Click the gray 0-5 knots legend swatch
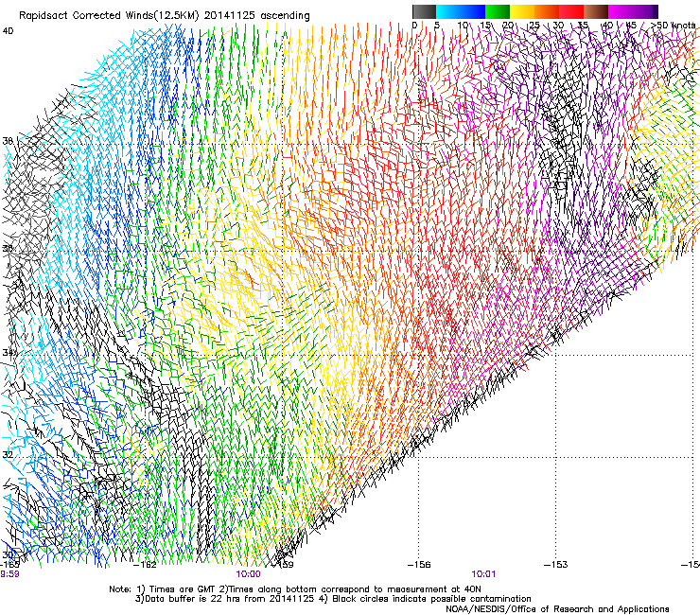Viewport: 700px width, 615px height. [424, 11]
